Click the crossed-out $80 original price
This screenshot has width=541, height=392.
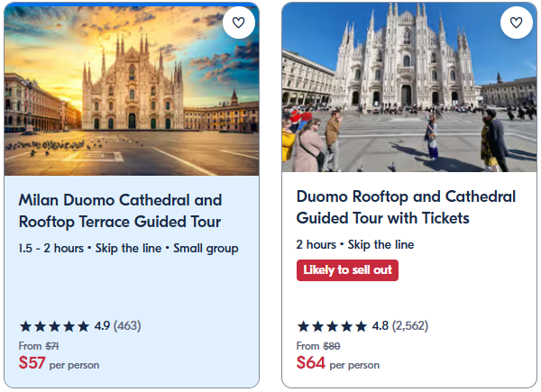[x=331, y=346]
